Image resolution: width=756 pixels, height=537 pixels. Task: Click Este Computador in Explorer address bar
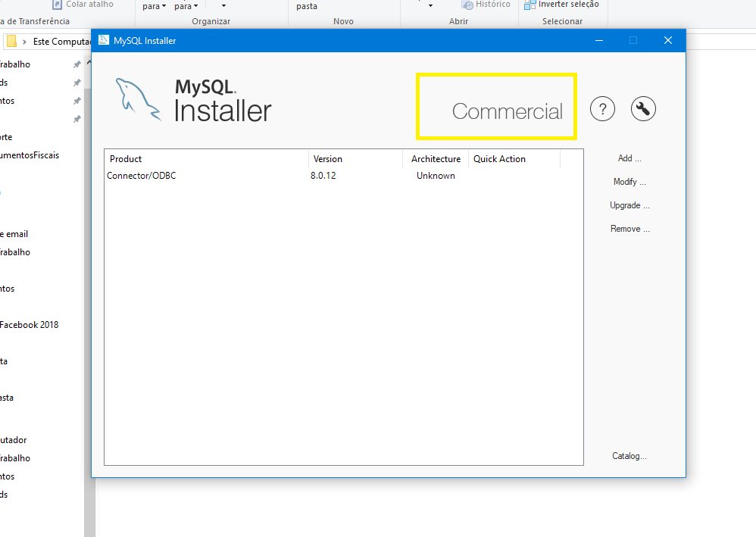click(x=61, y=42)
